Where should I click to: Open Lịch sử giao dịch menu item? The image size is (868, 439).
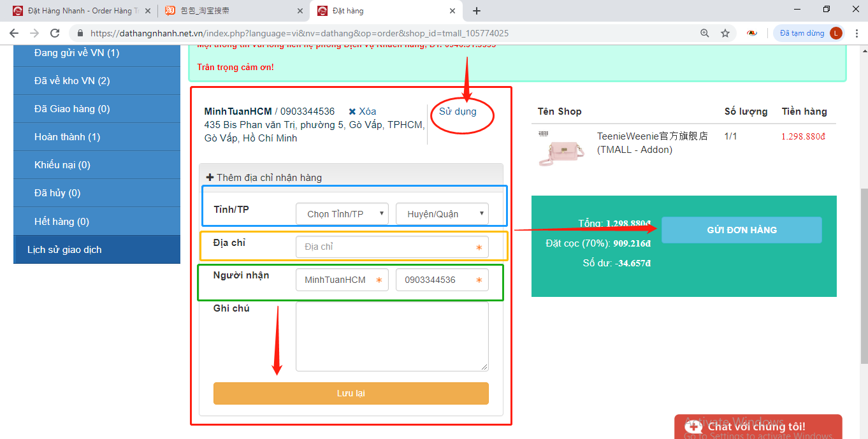pos(64,250)
